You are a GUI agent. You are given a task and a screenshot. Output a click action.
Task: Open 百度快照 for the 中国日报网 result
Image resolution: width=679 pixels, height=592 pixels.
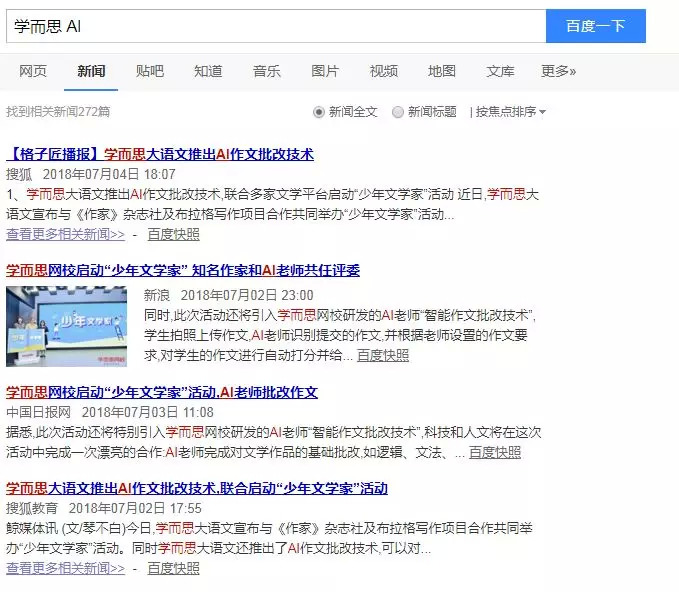click(x=495, y=453)
